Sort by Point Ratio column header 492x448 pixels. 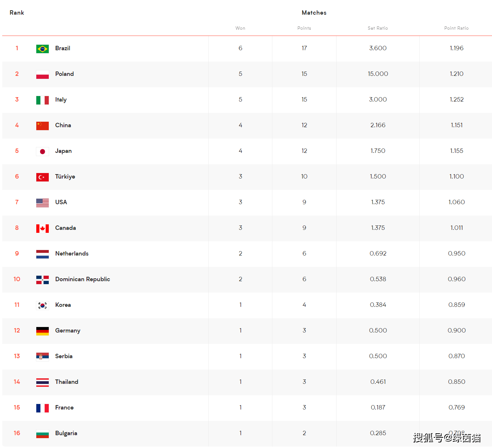(456, 28)
